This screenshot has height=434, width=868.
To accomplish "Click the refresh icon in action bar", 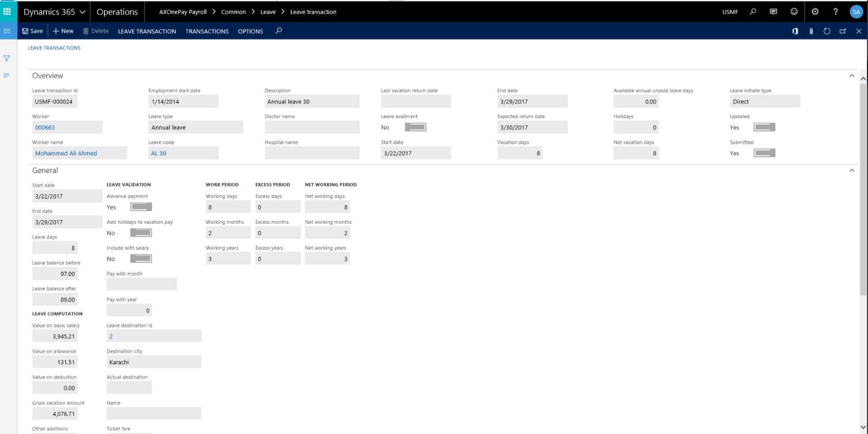I will 827,31.
